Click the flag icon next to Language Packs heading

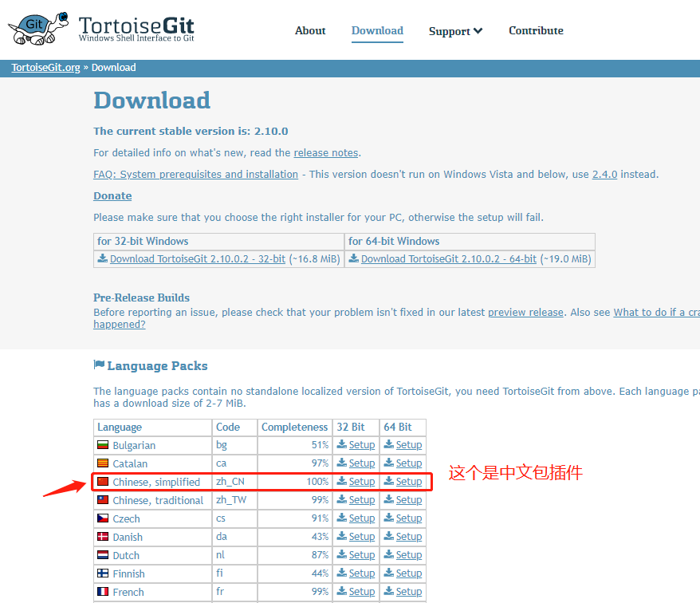[x=99, y=365]
